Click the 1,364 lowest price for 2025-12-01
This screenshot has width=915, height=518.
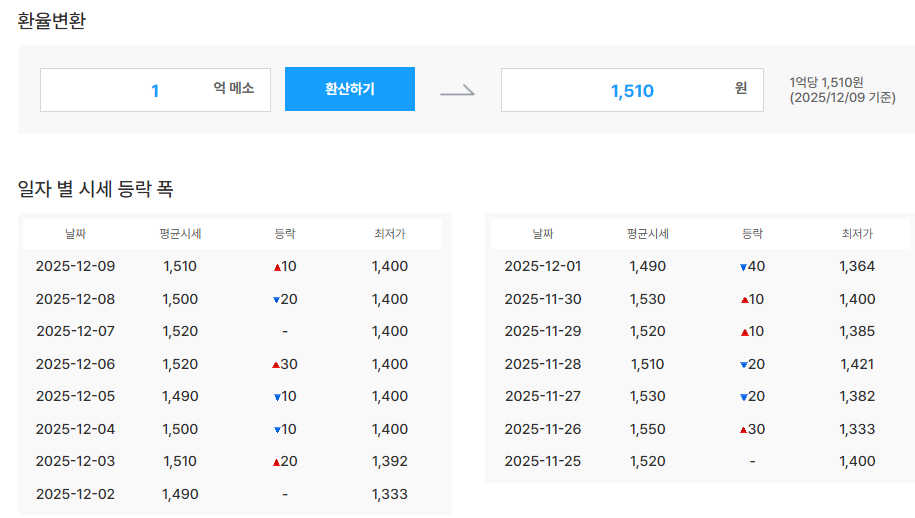tap(857, 267)
